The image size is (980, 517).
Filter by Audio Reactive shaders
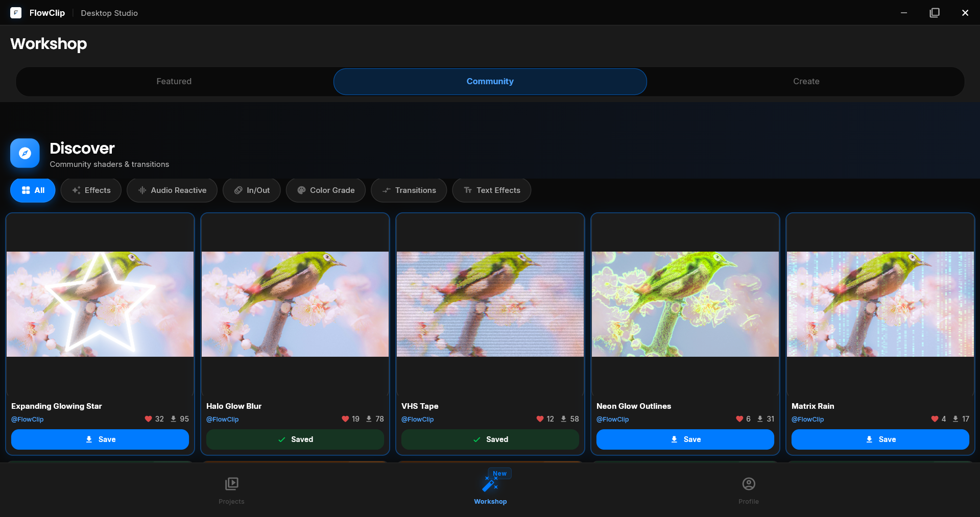(172, 190)
